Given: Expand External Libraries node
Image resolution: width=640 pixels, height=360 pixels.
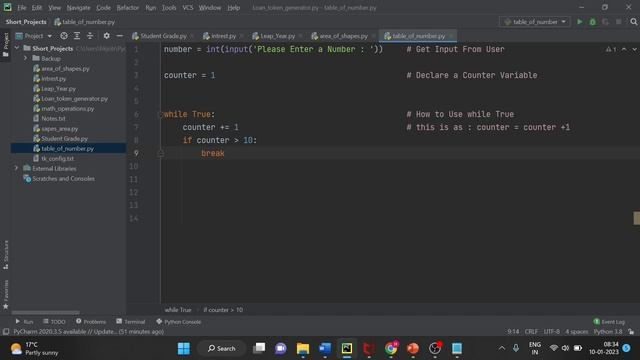Looking at the screenshot, I should 16,168.
